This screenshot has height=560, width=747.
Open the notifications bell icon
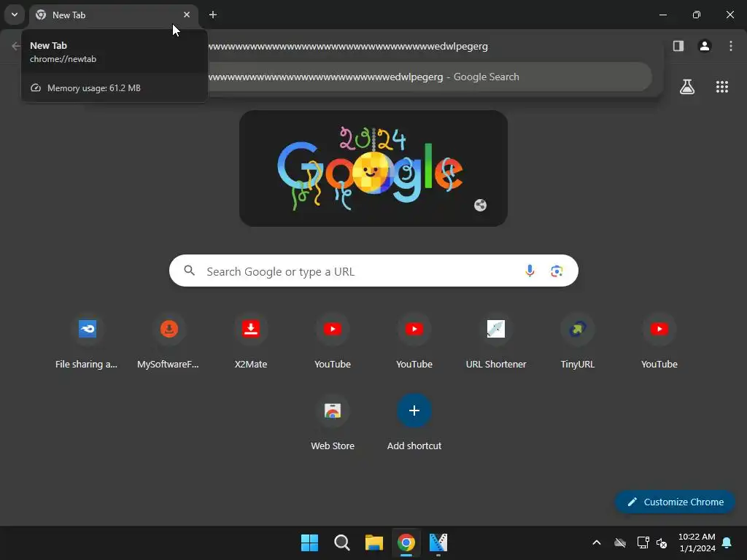pos(727,542)
